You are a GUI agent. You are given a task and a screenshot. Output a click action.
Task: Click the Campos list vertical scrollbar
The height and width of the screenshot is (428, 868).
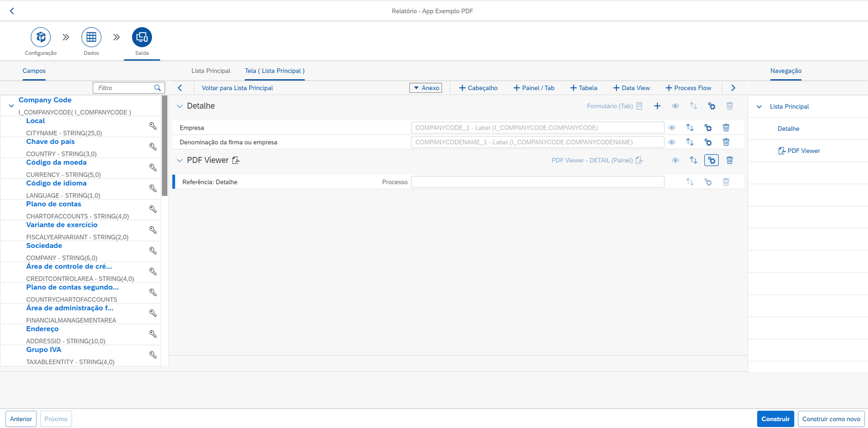point(164,146)
